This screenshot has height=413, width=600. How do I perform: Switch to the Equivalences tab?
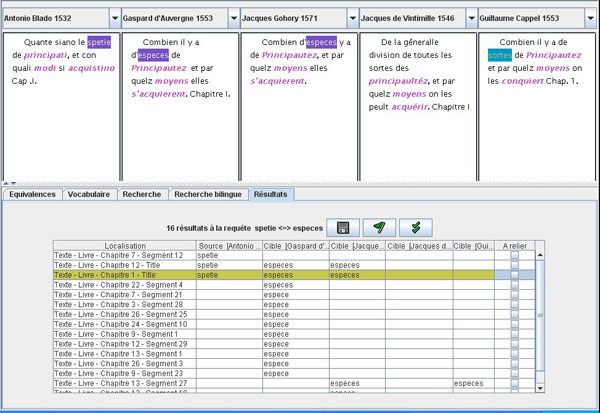click(x=32, y=195)
